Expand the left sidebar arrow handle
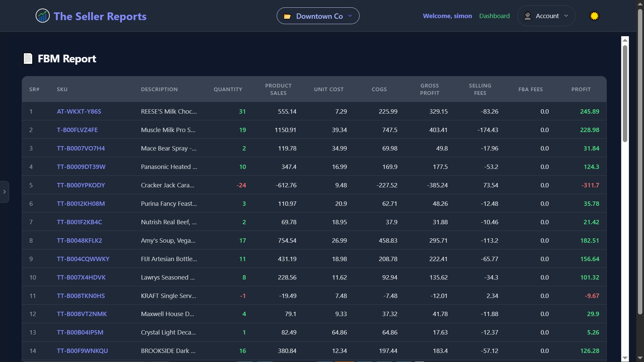This screenshot has height=362, width=644. pyautogui.click(x=4, y=192)
